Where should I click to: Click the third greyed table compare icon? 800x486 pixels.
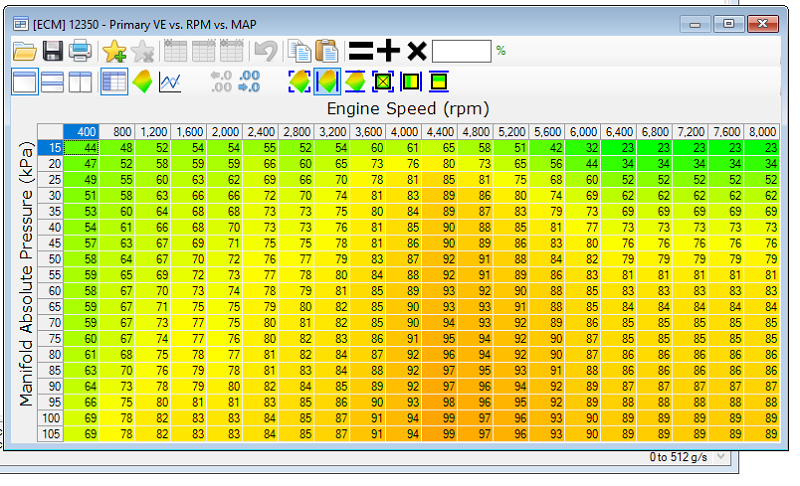pos(232,51)
